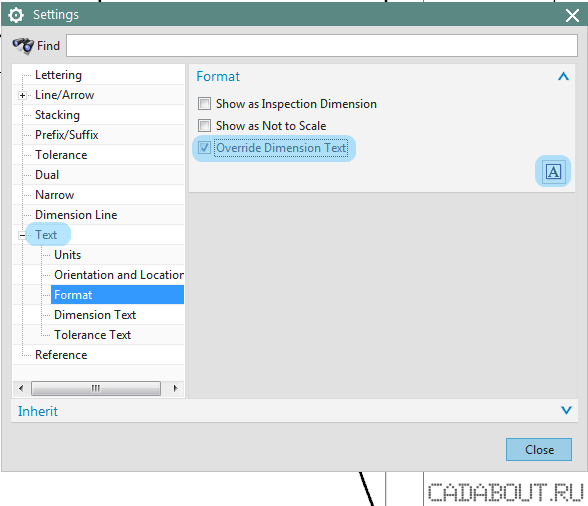
Task: Open Dimension Text under Text
Action: point(95,315)
